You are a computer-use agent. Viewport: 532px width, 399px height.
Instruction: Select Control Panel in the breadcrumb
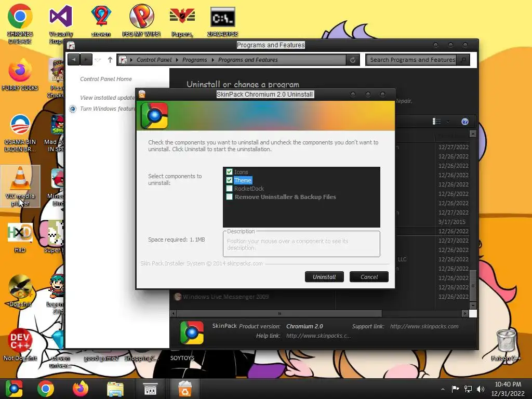click(x=154, y=60)
